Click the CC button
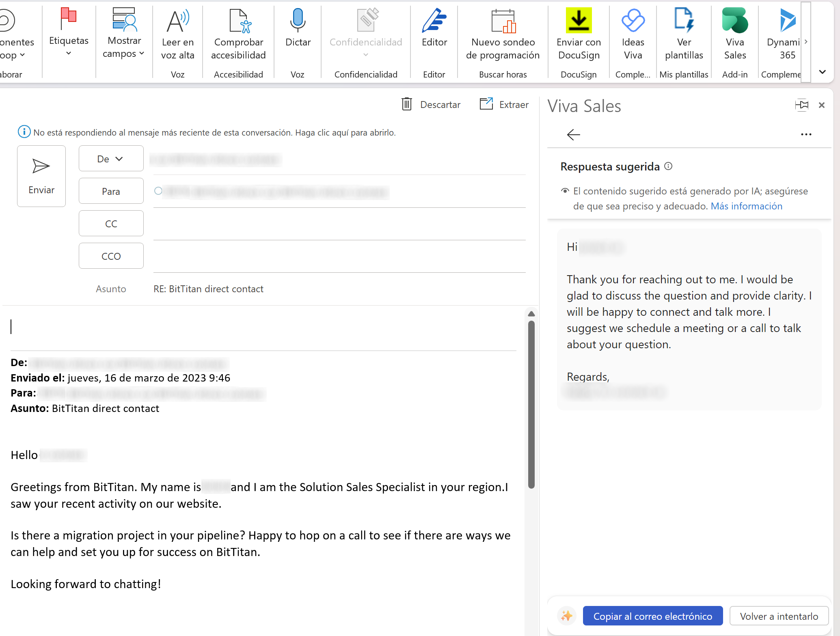Viewport: 840px width, 636px height. pyautogui.click(x=111, y=224)
